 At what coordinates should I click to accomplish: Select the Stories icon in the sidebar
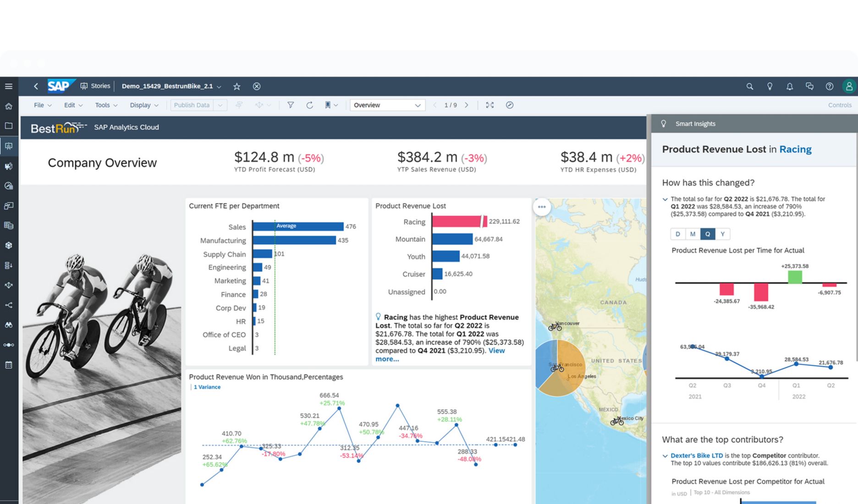[8, 146]
